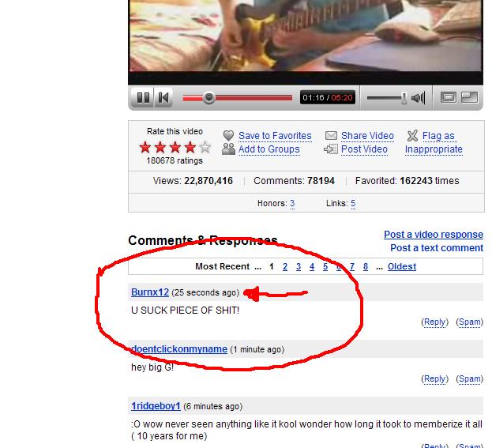Viewport: 492px width, 448px height.
Task: Jump to Oldest comments
Action: [402, 266]
